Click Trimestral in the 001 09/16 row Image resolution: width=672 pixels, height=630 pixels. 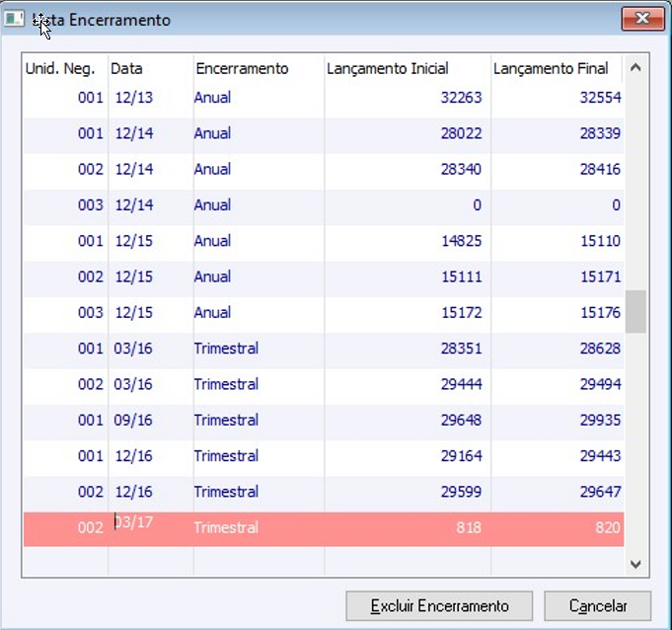[x=226, y=420]
